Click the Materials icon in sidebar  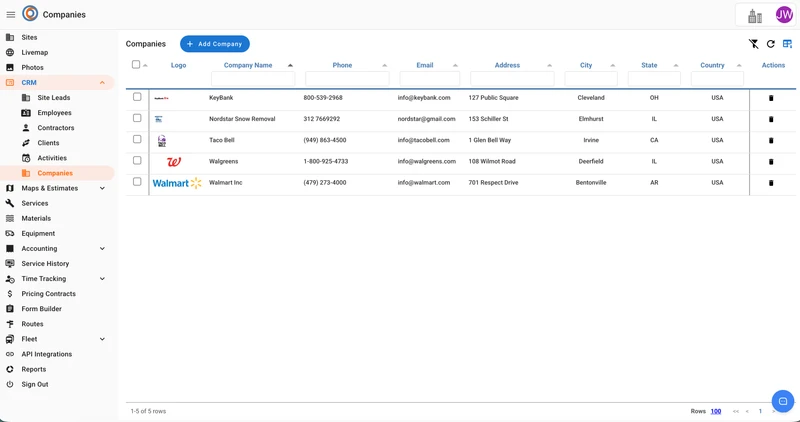[x=10, y=218]
